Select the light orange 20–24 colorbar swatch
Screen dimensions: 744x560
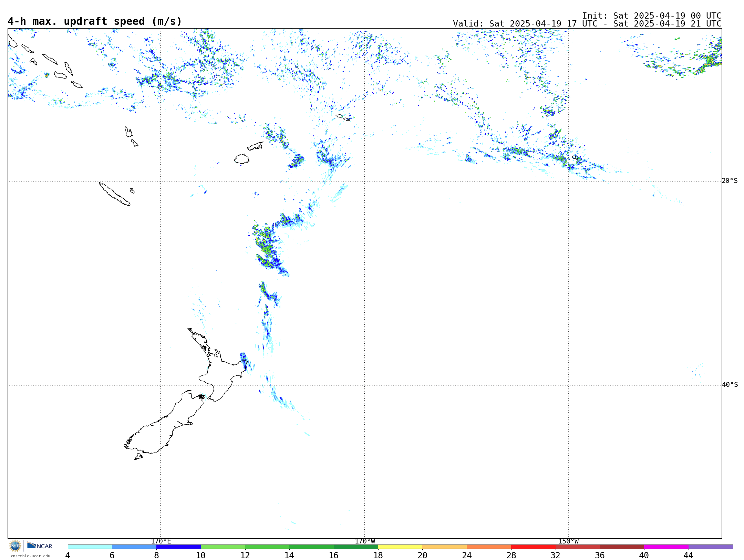445,547
